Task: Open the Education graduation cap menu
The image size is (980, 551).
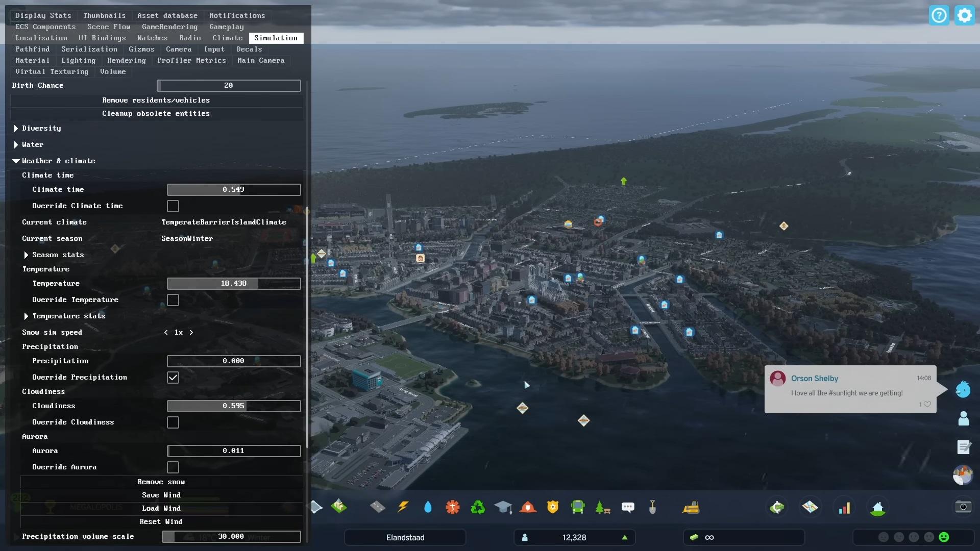Action: (503, 507)
